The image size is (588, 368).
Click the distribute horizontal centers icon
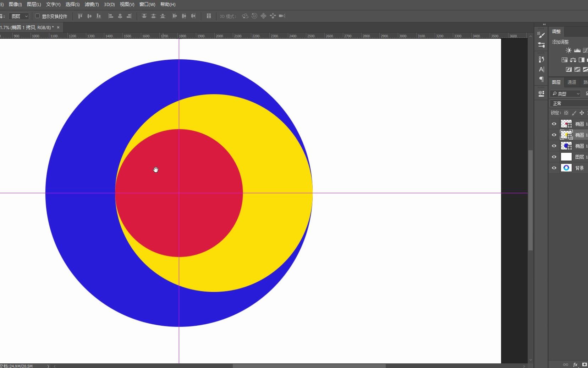point(184,16)
